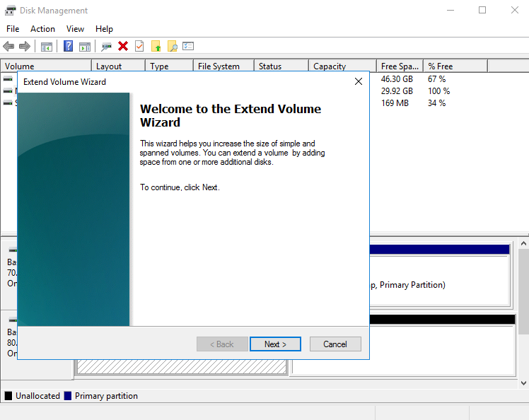The width and height of the screenshot is (529, 420).
Task: Click the yellow folder with green arrow icon
Action: click(156, 46)
